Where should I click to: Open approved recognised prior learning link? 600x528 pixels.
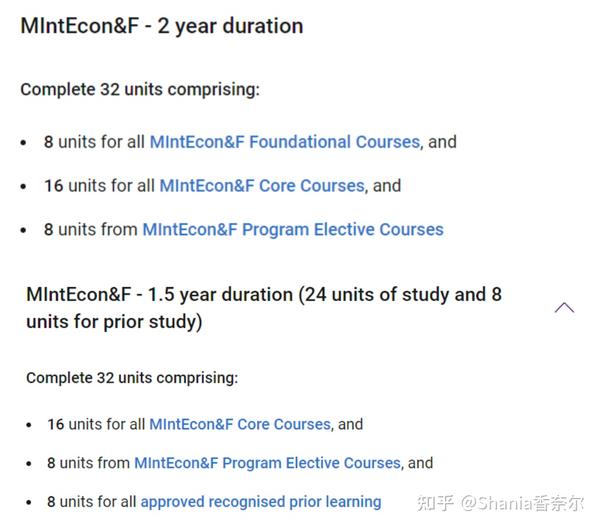click(261, 502)
